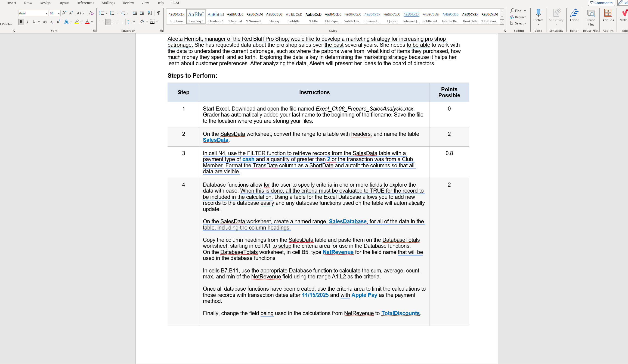Click Replace in Editing group

518,17
